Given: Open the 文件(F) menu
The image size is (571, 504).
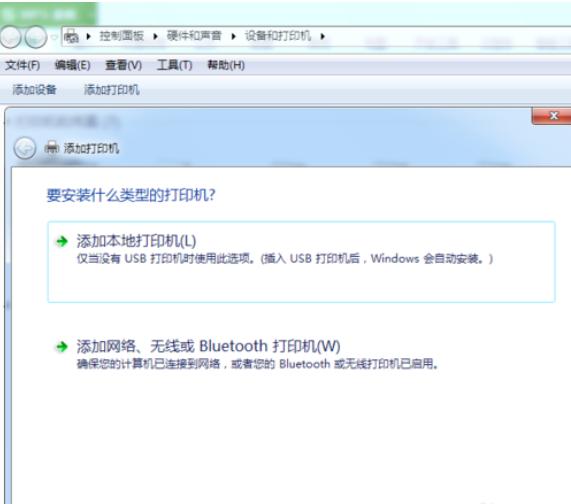Looking at the screenshot, I should point(23,66).
